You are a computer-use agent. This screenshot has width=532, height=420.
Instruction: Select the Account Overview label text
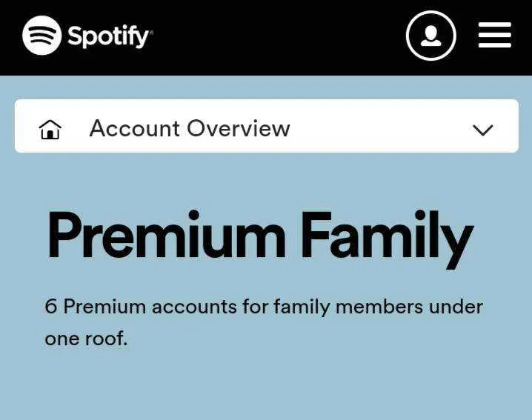190,129
